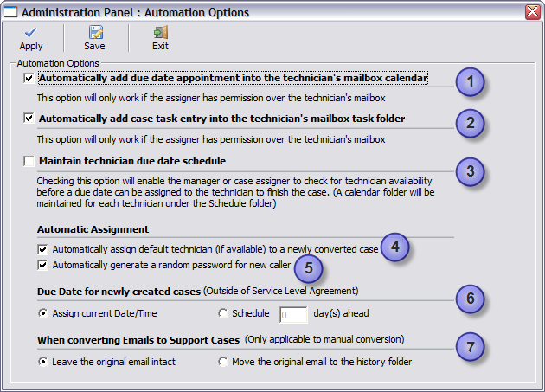Toggle automatically assign default technician checkbox
Screen dimensions: 545x392
pyautogui.click(x=42, y=249)
